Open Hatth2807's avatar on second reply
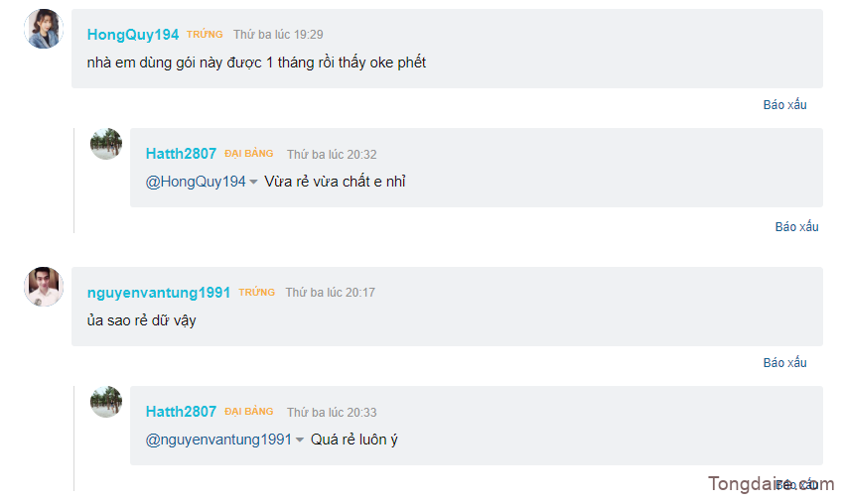The image size is (844, 504). pos(106,401)
